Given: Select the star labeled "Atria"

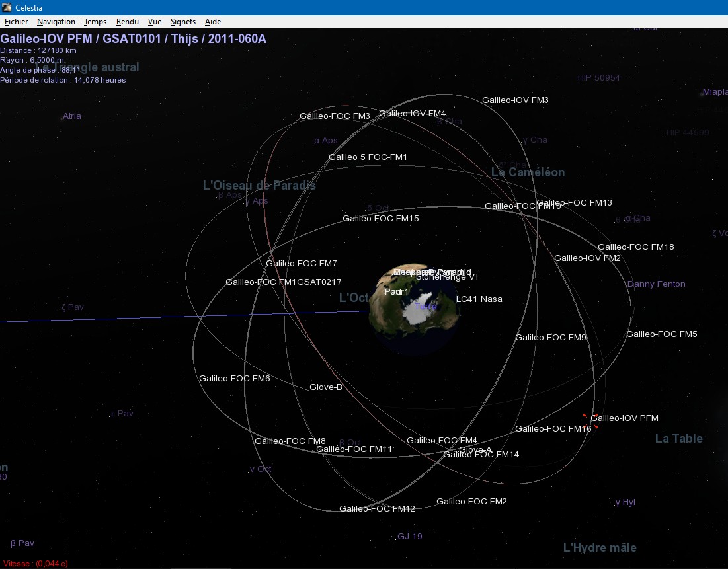Looking at the screenshot, I should [x=71, y=116].
